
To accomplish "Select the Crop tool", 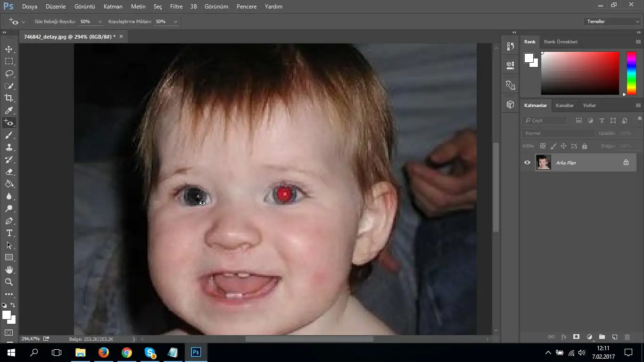I will 9,98.
